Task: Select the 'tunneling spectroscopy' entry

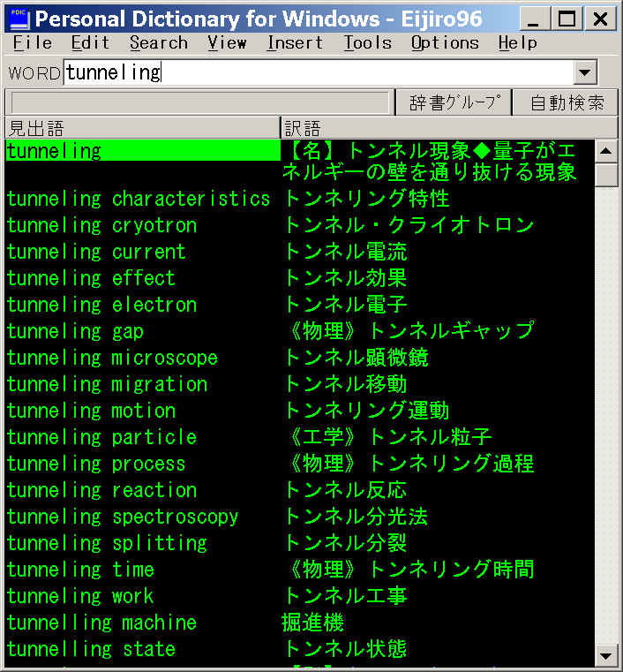Action: tap(123, 517)
